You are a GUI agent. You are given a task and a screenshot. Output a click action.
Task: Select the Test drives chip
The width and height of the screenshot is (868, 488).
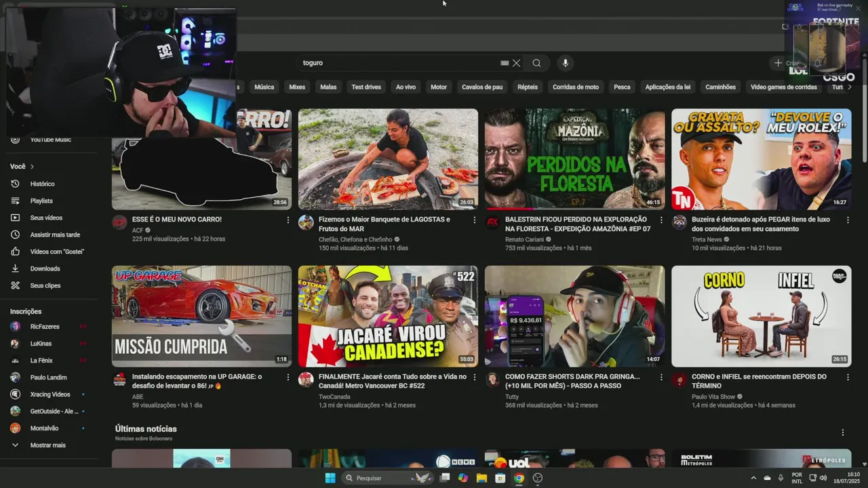click(x=366, y=87)
